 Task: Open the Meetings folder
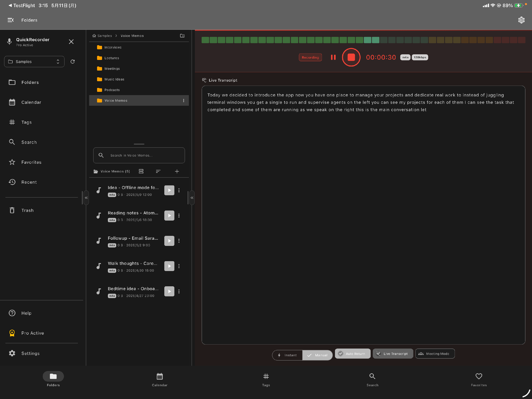139,69
